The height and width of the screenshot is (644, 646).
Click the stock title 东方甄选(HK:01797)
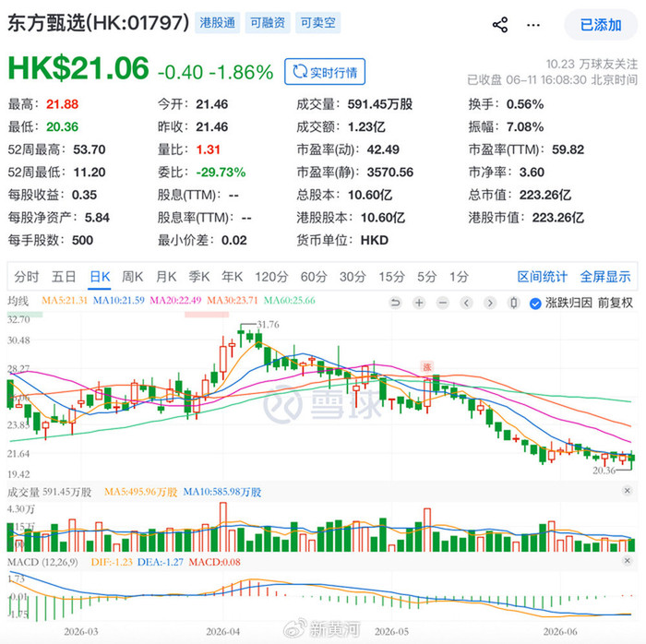[x=99, y=23]
